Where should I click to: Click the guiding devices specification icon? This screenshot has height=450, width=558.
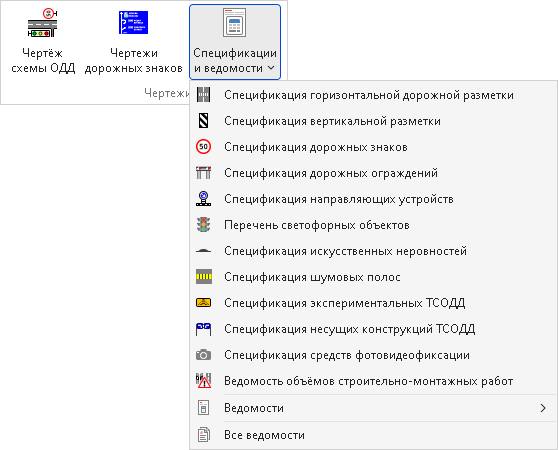click(204, 198)
